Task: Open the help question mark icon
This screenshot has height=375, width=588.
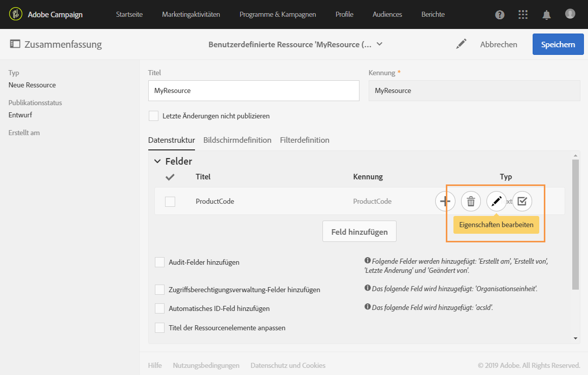Action: click(x=500, y=15)
